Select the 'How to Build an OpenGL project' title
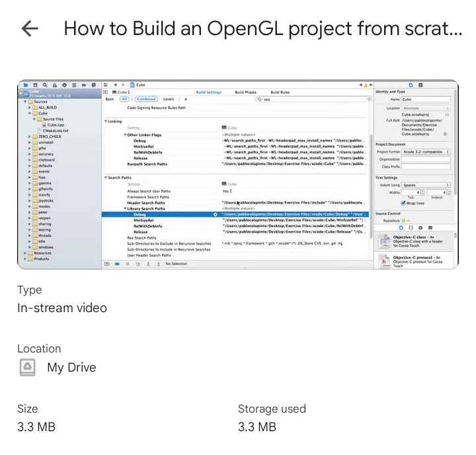 [263, 29]
